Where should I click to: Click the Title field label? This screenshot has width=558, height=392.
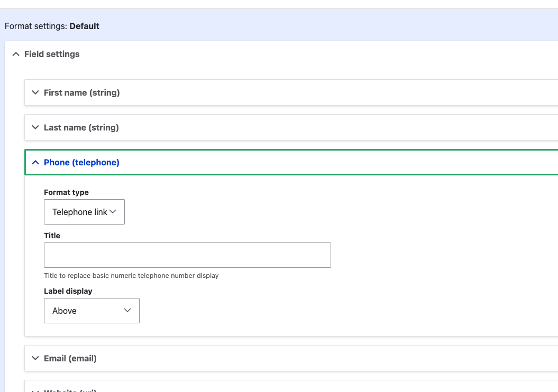52,236
